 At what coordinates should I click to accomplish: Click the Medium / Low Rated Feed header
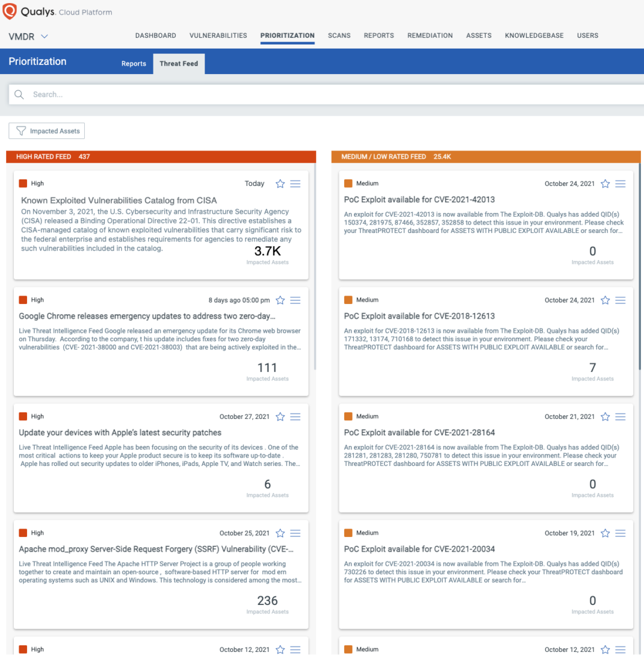(x=486, y=157)
